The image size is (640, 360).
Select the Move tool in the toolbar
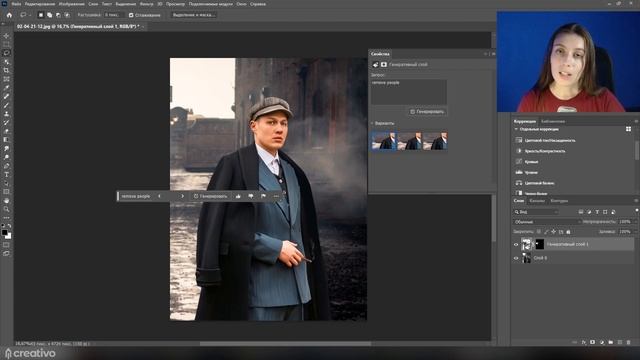6,36
